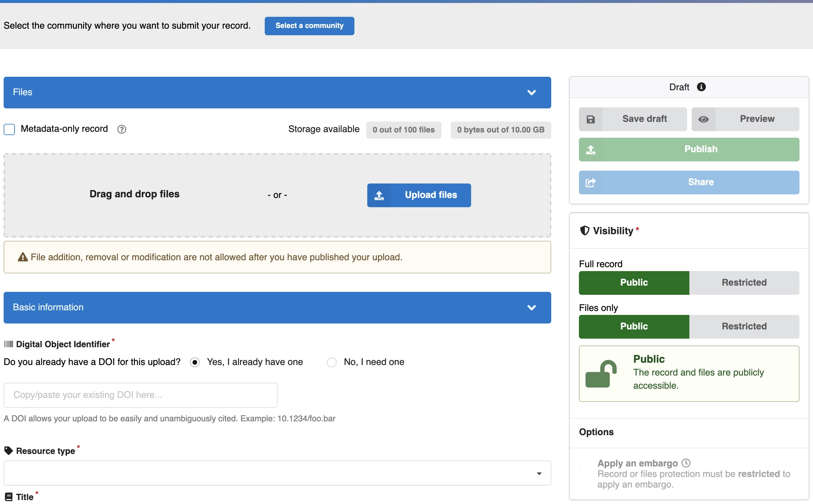Click the Upload files button
The image size is (813, 504).
(419, 195)
